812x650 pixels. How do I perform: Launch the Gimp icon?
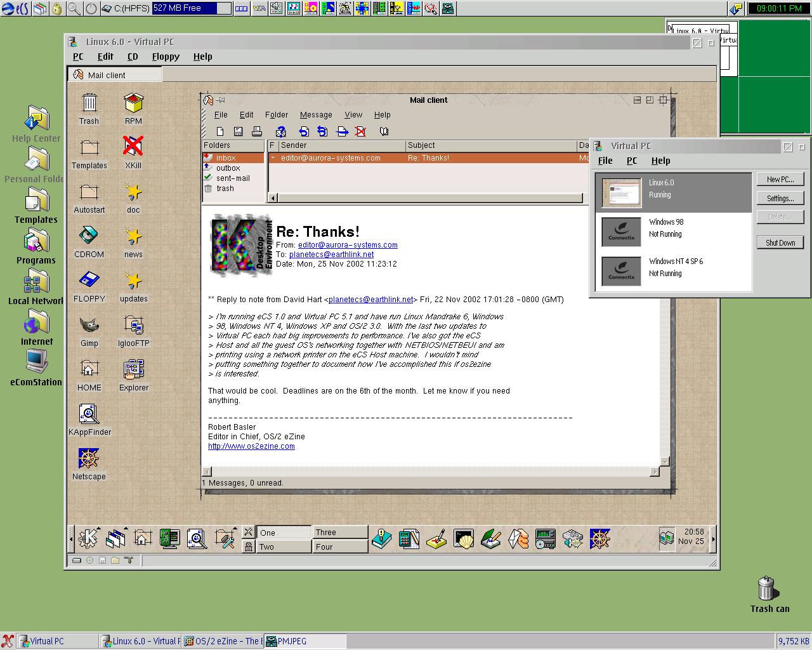[x=89, y=330]
